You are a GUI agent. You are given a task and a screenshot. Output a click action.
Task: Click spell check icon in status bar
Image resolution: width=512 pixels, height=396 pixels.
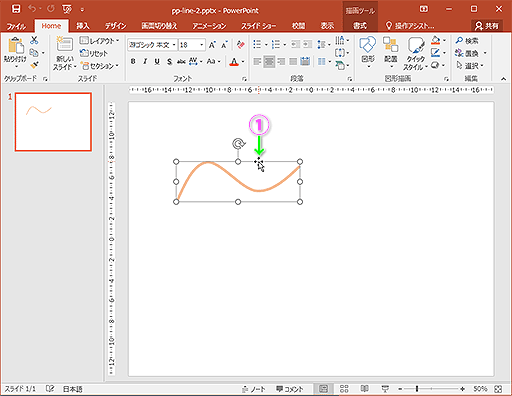50,389
